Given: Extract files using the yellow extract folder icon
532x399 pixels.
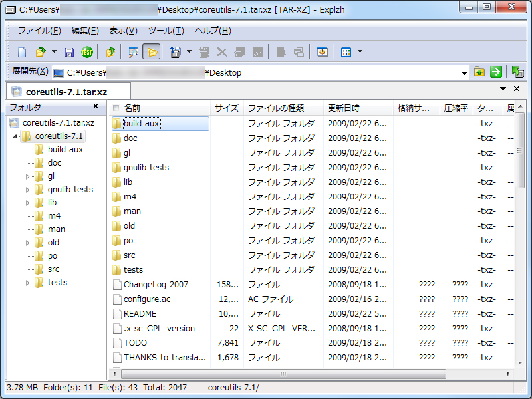Looking at the screenshot, I should point(111,51).
